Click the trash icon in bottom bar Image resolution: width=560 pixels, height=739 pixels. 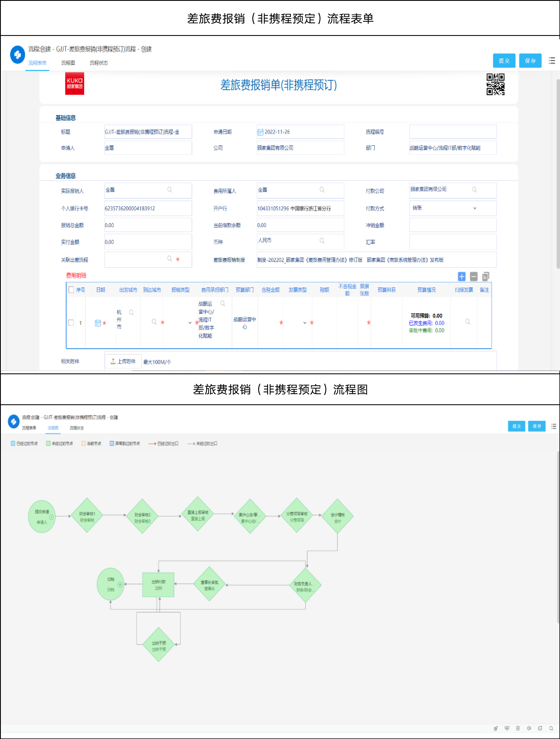(x=518, y=728)
